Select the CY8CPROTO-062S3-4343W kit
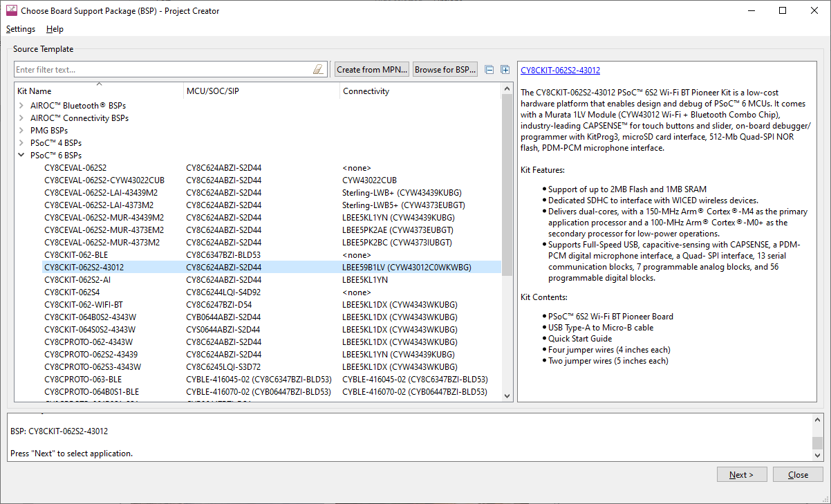 93,367
